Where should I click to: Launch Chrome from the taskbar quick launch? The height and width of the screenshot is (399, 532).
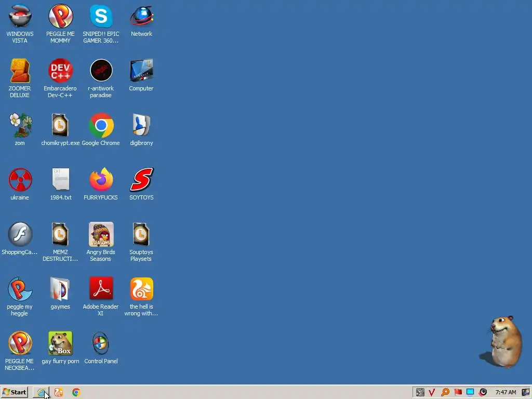(76, 393)
